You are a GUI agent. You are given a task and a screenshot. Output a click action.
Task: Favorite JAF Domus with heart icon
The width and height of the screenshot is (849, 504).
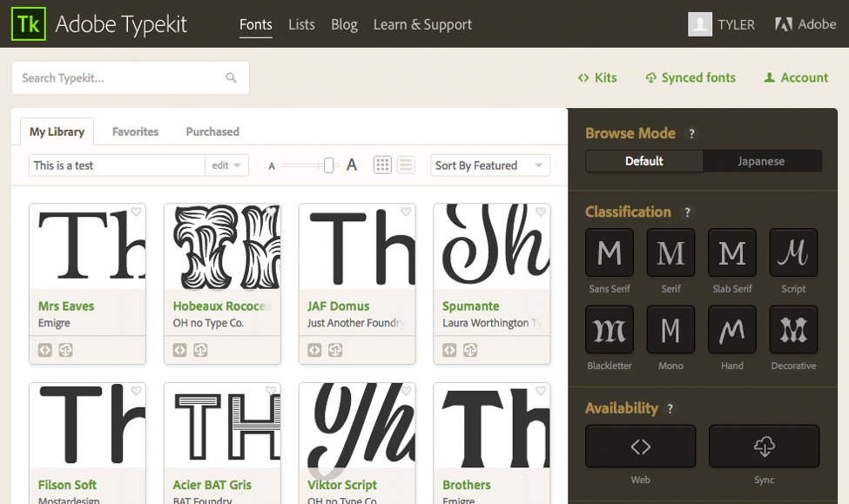pyautogui.click(x=406, y=212)
